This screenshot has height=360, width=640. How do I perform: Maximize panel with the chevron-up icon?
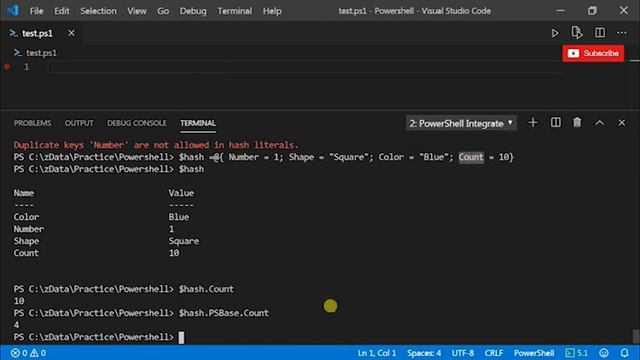[x=599, y=123]
